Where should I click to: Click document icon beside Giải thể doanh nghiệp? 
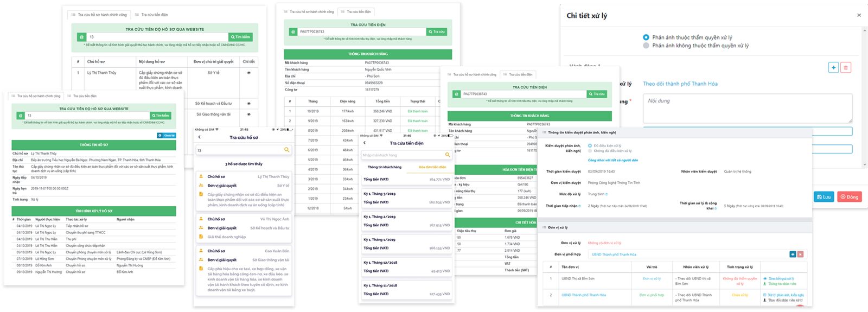pos(201,237)
